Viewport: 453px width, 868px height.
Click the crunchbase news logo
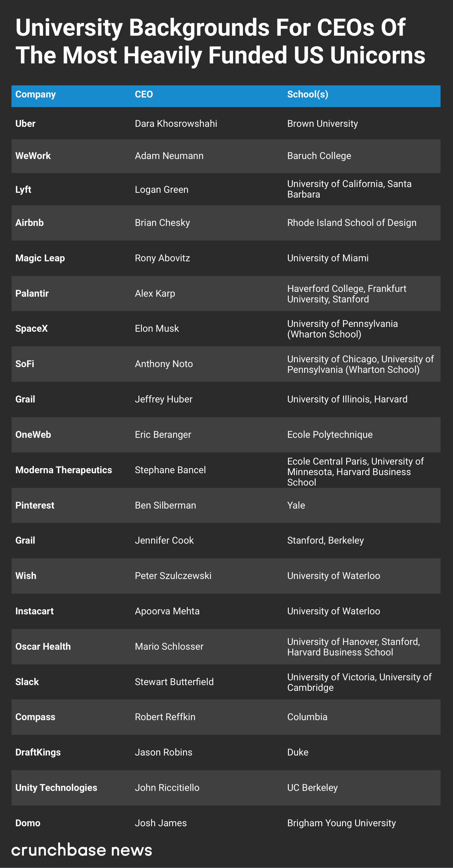82,850
